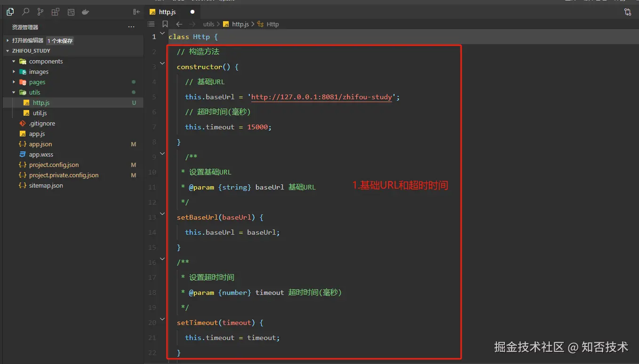Screen dimensions: 639x364
Task: Click the 15000 timeout value
Action: tap(257, 127)
